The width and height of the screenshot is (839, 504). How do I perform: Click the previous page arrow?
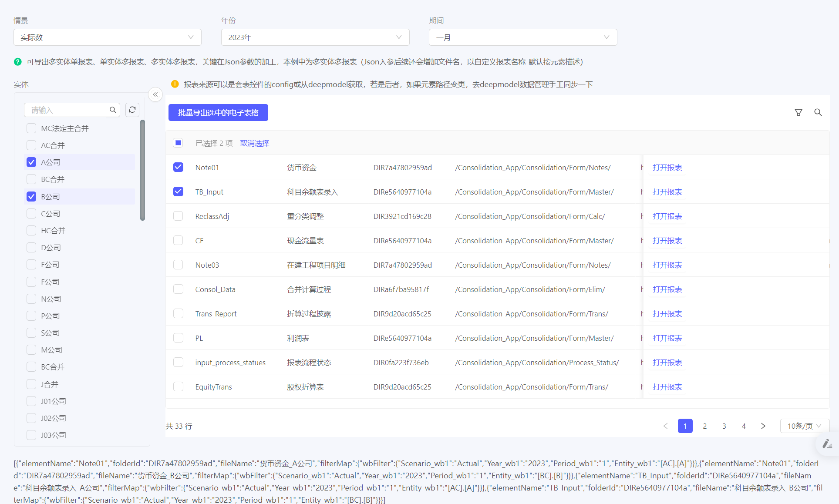click(x=665, y=426)
